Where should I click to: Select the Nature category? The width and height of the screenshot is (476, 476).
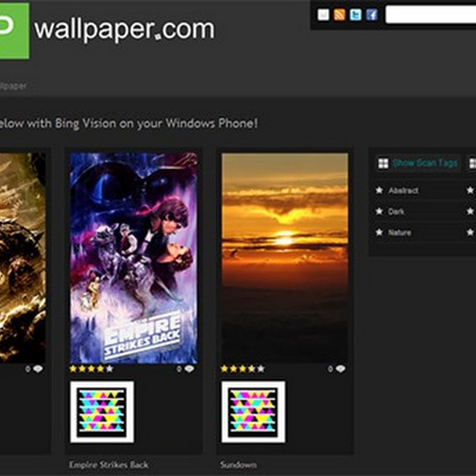[x=399, y=233]
